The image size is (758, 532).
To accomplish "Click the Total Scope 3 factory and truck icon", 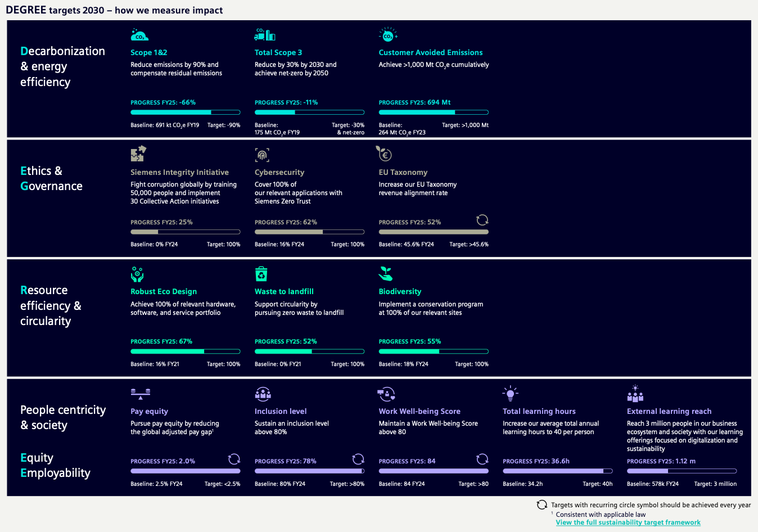I will tap(265, 35).
